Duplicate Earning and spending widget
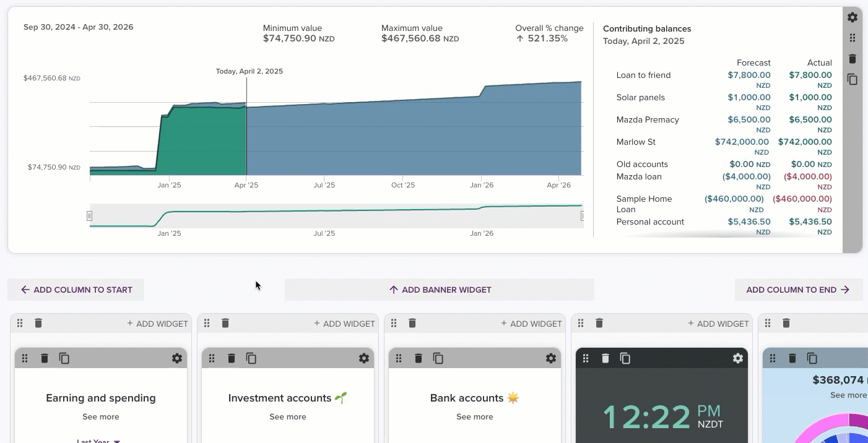Image resolution: width=868 pixels, height=443 pixels. (x=64, y=358)
